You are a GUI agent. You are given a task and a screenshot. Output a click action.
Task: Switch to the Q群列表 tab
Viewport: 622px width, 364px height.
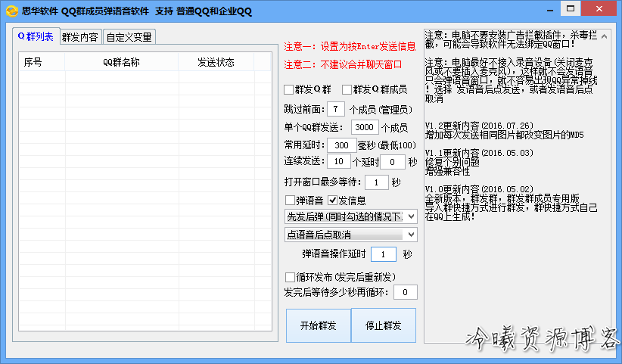click(x=36, y=36)
